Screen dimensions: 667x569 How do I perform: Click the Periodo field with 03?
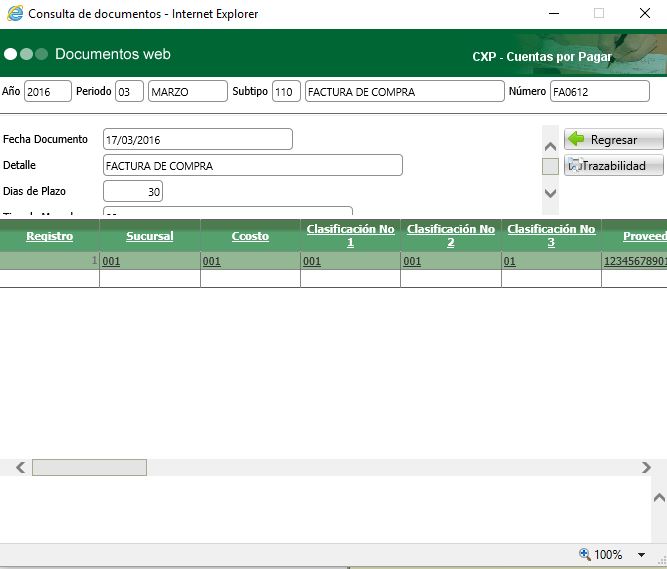coord(129,91)
